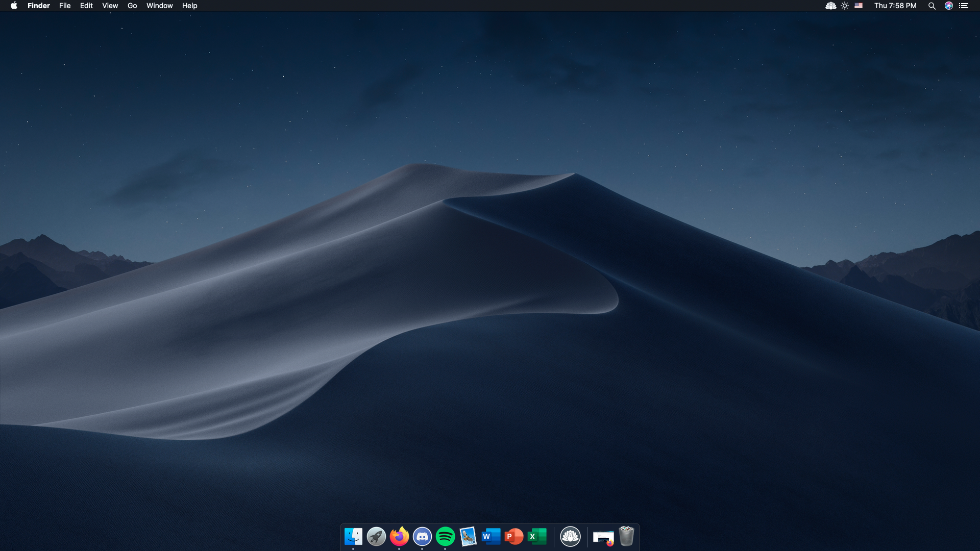980x551 pixels.
Task: Open the Trash in the dock
Action: (x=626, y=536)
